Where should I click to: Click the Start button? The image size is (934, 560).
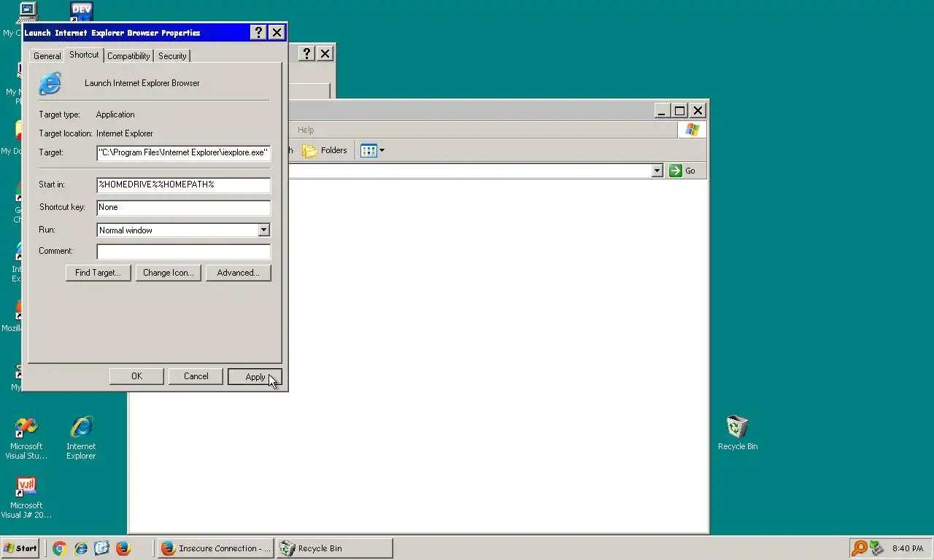20,548
